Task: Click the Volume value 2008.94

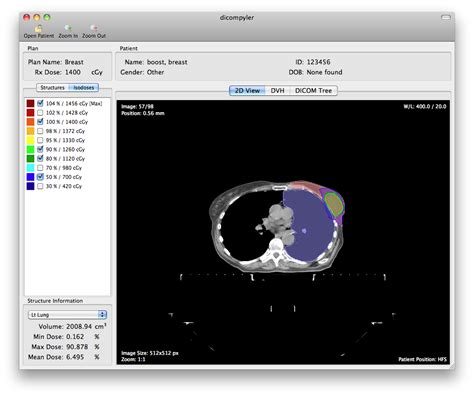Action: [79, 326]
